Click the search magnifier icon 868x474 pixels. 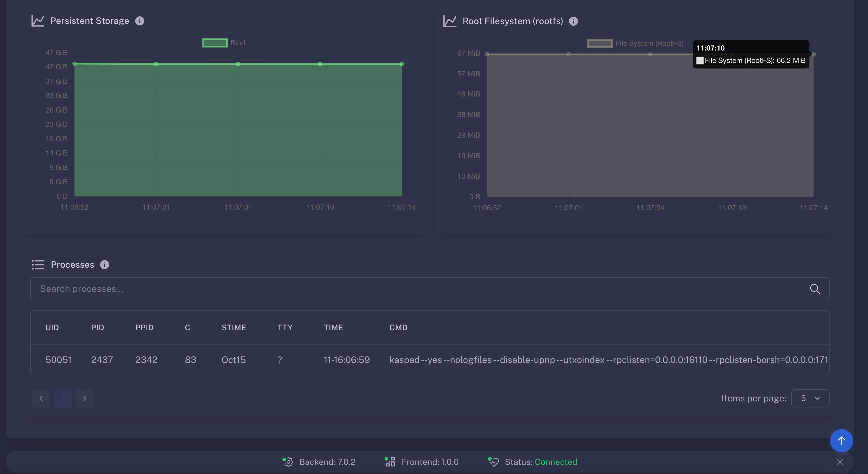(x=815, y=289)
